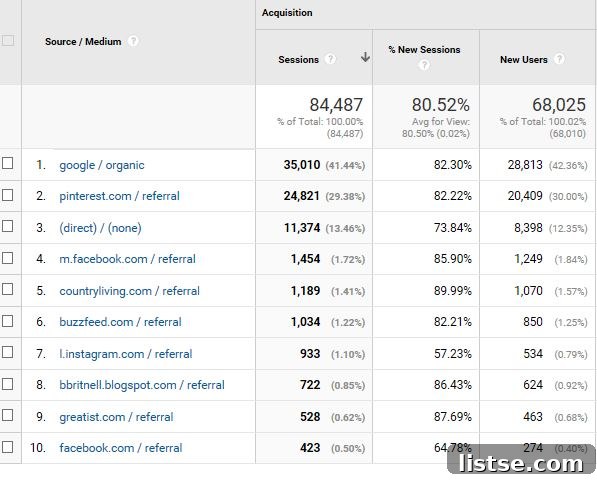Click the Sessions help question mark icon
Image resolution: width=597 pixels, height=480 pixels.
330,59
